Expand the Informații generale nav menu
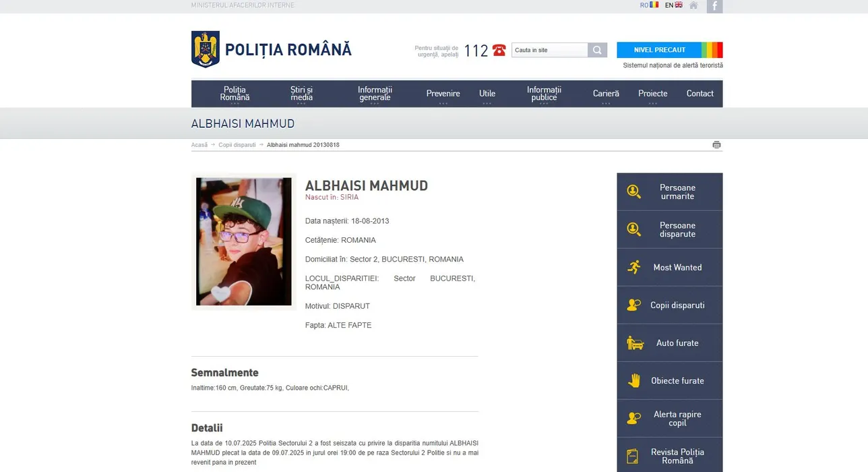 click(x=375, y=94)
